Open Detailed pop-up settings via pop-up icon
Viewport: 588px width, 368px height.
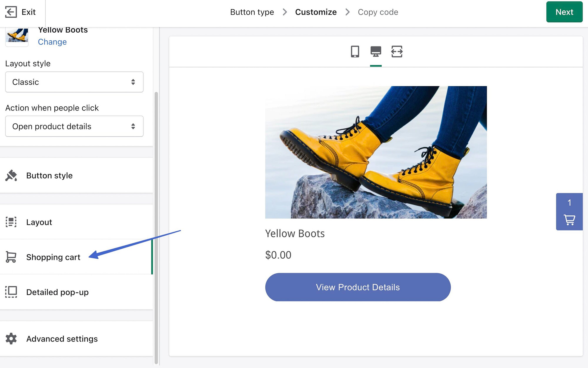(x=11, y=292)
